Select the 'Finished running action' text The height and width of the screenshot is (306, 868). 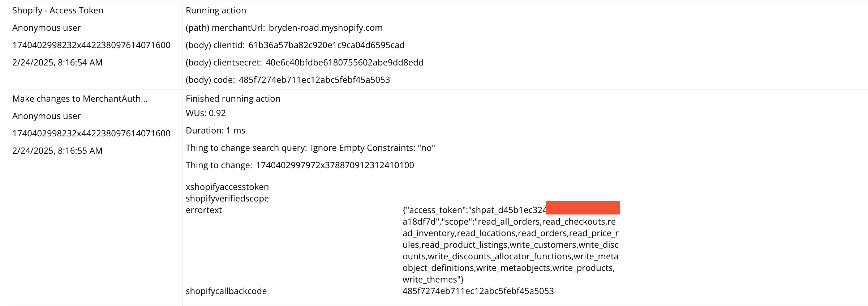click(x=233, y=99)
